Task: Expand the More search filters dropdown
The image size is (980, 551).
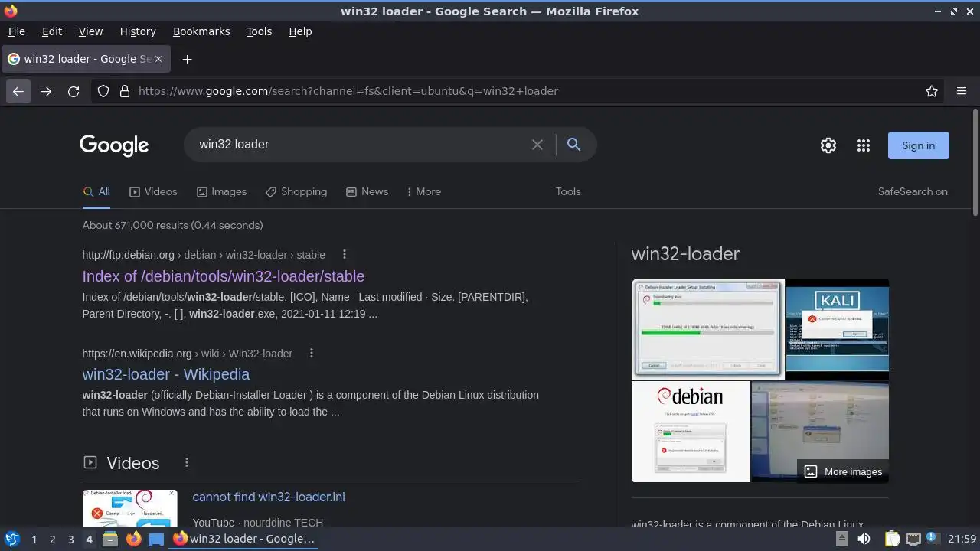Action: tap(423, 192)
